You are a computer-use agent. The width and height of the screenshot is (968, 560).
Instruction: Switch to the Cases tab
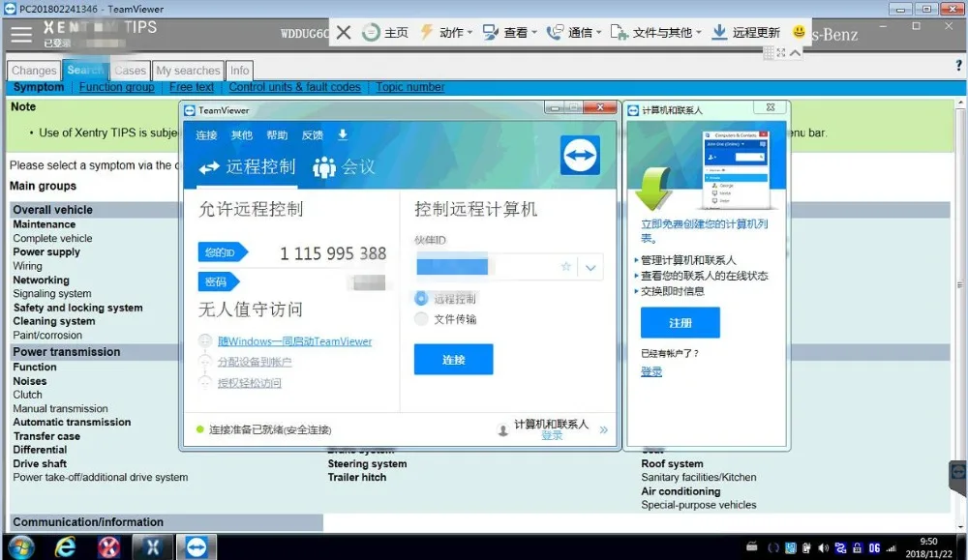coord(130,71)
